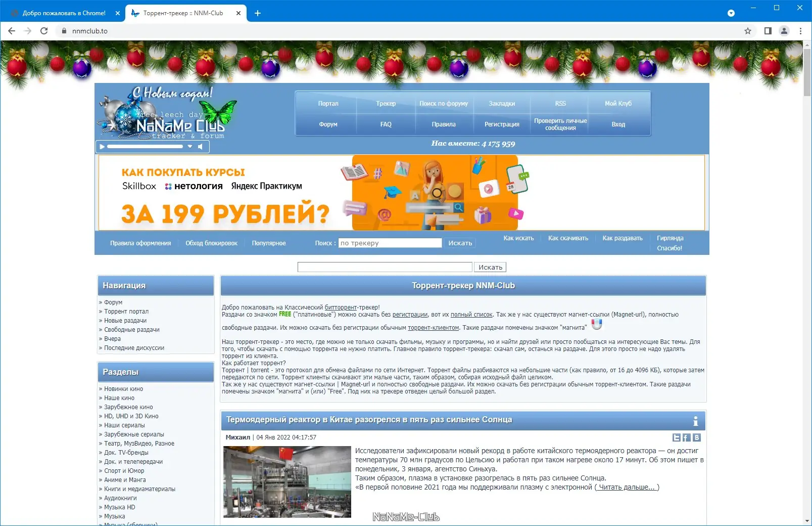The width and height of the screenshot is (812, 526).
Task: Share the reactor news via the VK icon
Action: click(x=697, y=437)
